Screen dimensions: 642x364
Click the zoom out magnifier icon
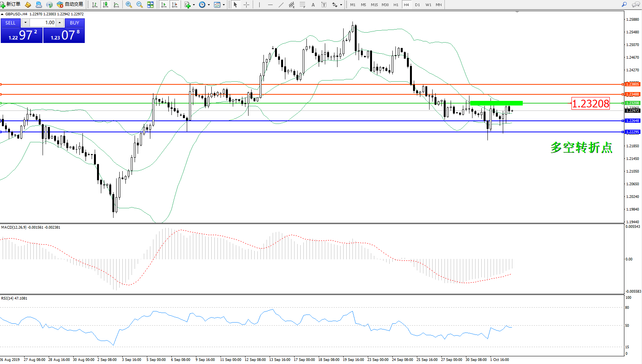pos(140,5)
